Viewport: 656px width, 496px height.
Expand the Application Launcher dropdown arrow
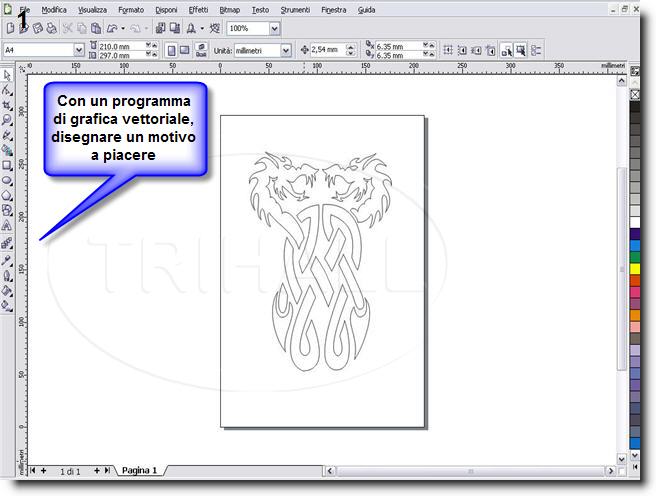[x=202, y=28]
